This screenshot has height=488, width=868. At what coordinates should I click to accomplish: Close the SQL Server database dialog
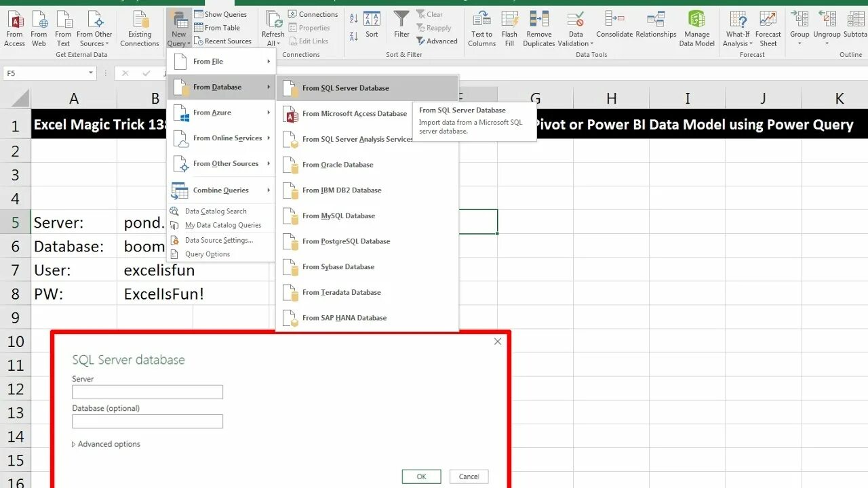498,342
